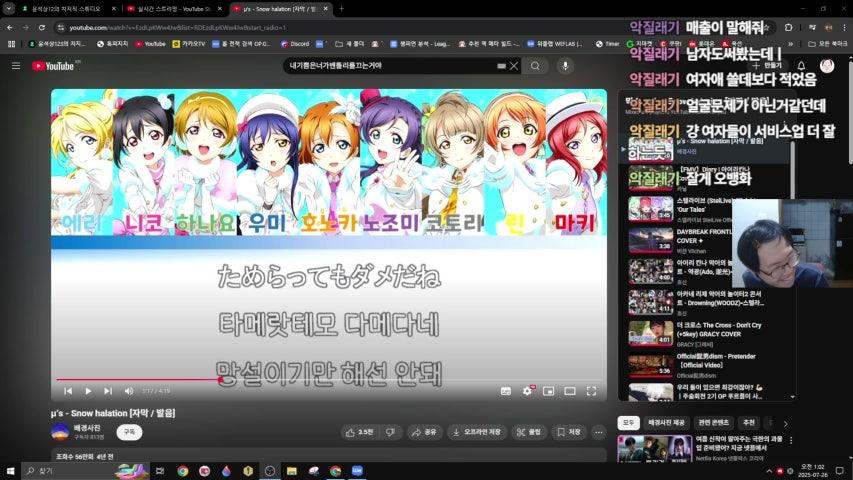This screenshot has width=853, height=480.
Task: Open the Discord bookmark
Action: point(295,44)
